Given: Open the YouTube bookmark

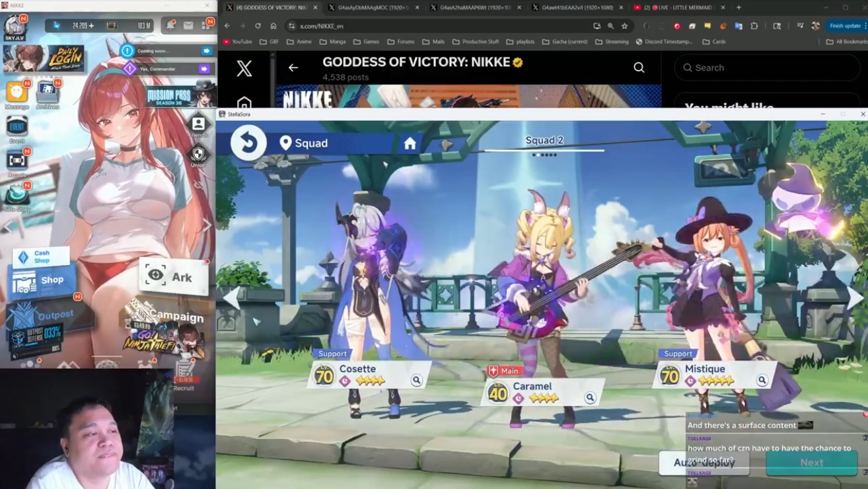Looking at the screenshot, I should pos(237,42).
